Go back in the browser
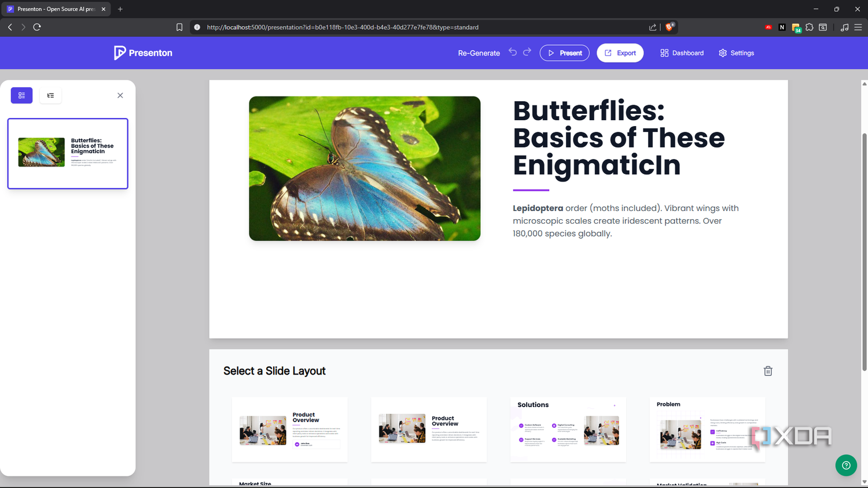 pos(10,27)
